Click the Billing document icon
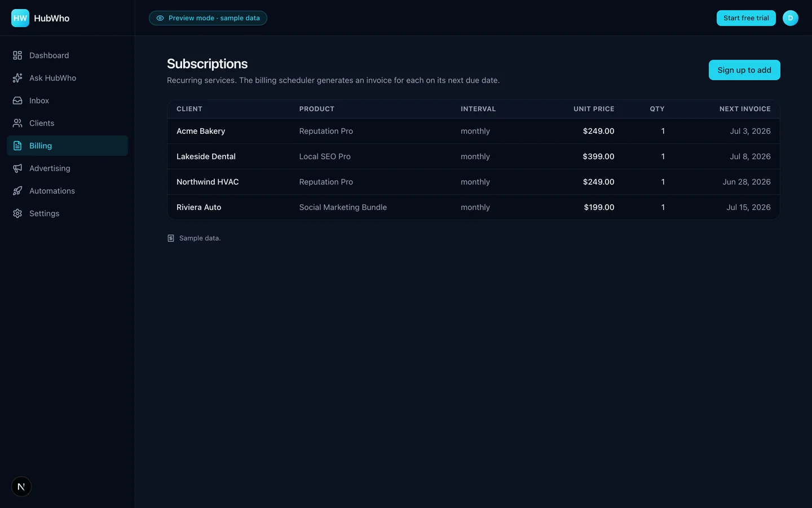This screenshot has width=812, height=508. [x=17, y=146]
